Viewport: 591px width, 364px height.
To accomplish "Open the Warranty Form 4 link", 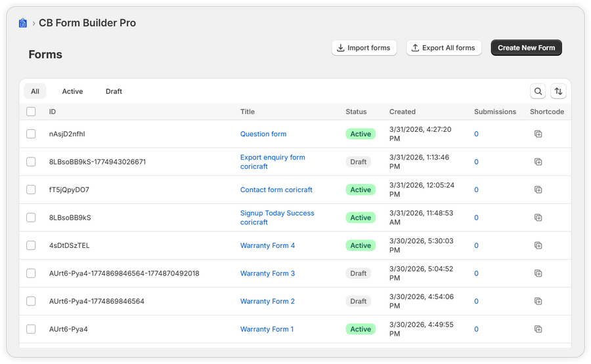I will tap(268, 245).
